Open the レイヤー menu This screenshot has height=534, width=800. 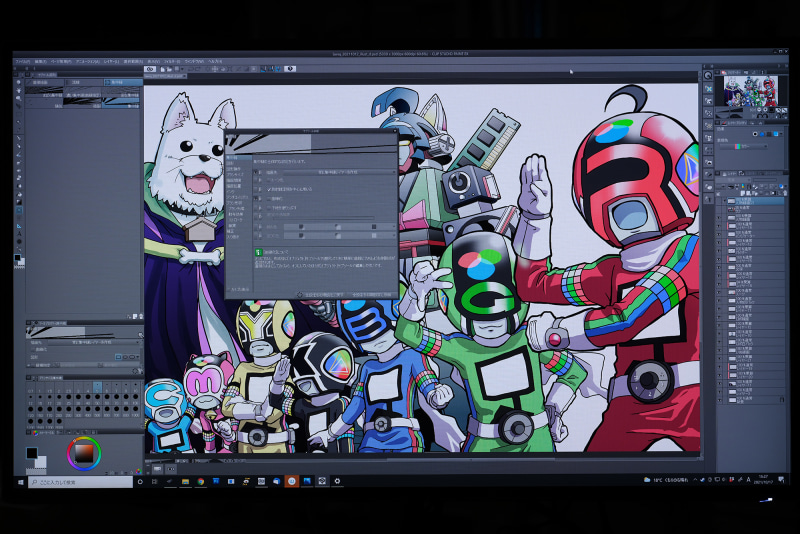112,61
